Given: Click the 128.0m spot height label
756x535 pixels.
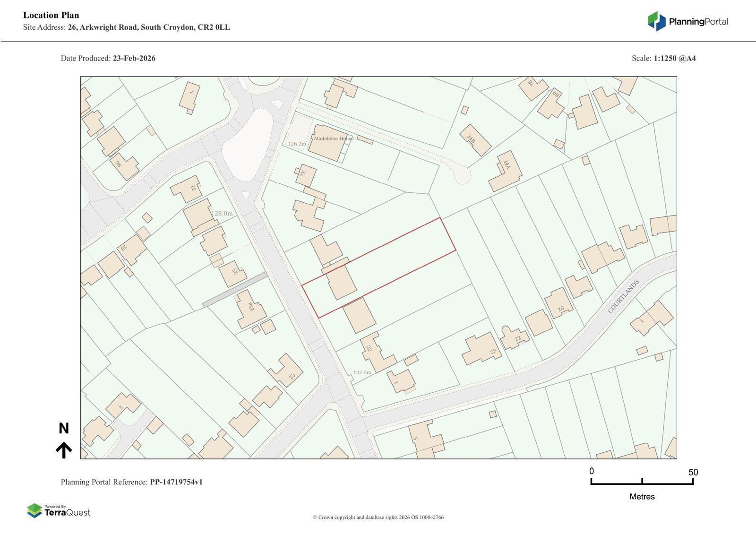Looking at the screenshot, I should point(222,213).
